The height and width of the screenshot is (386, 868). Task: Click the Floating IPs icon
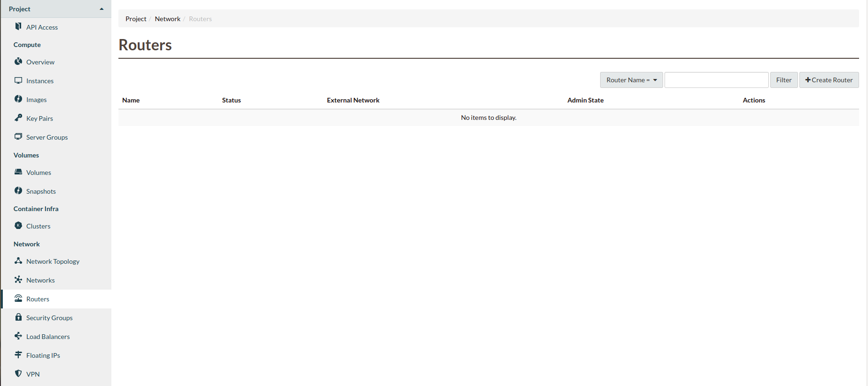point(18,354)
